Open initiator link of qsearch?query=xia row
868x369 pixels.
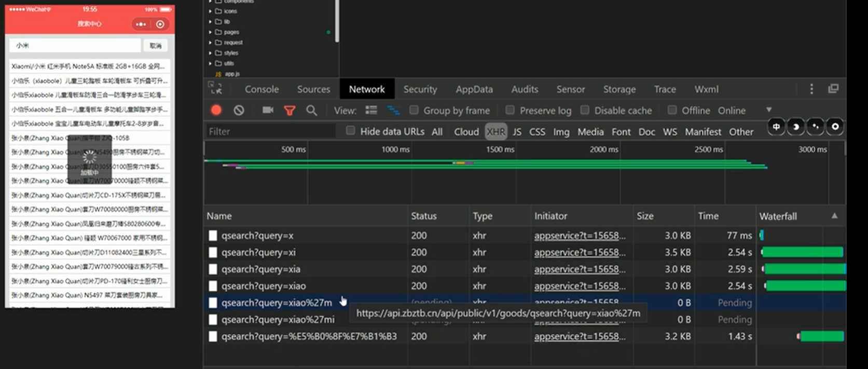pyautogui.click(x=580, y=269)
